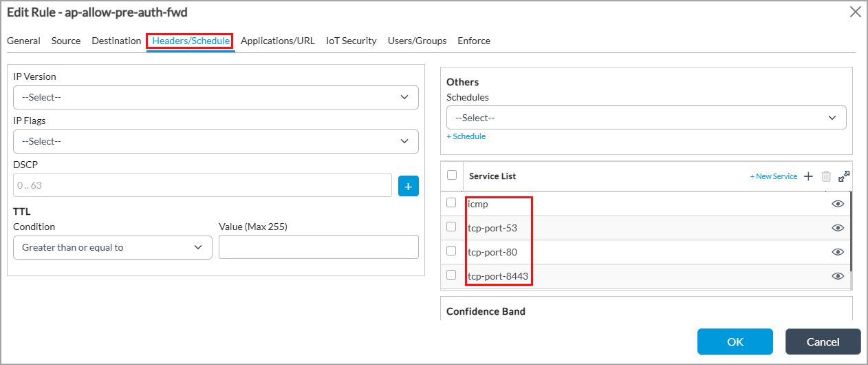868x365 pixels.
Task: Select the icmp service name
Action: [478, 204]
